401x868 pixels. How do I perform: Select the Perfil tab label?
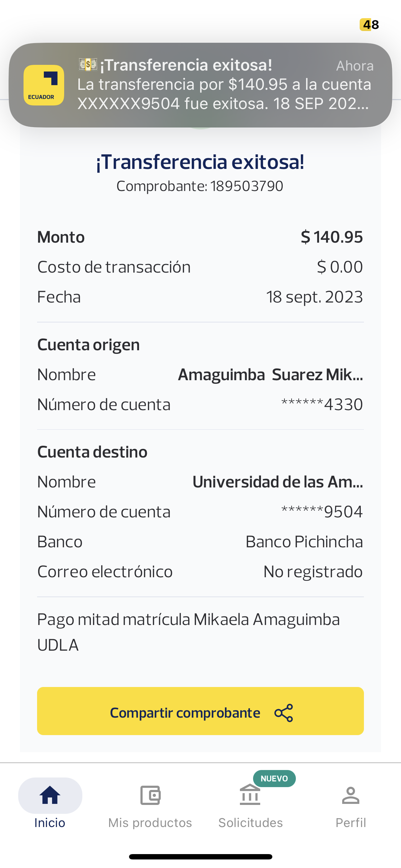click(351, 823)
